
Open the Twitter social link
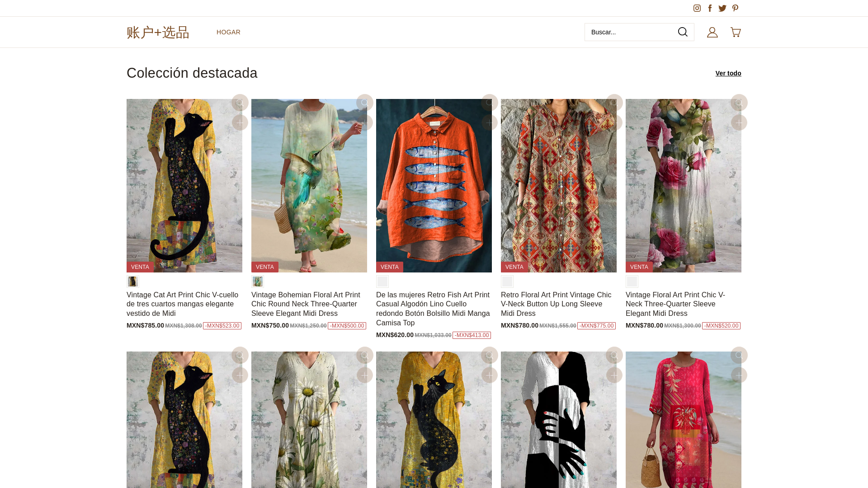(722, 8)
